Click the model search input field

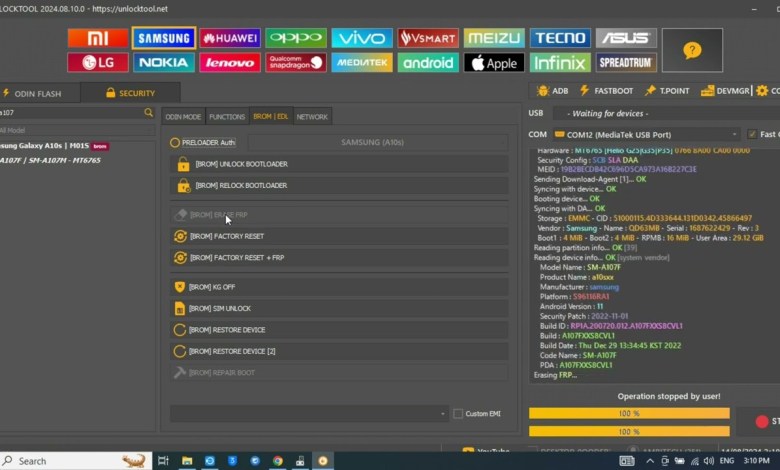pos(70,113)
